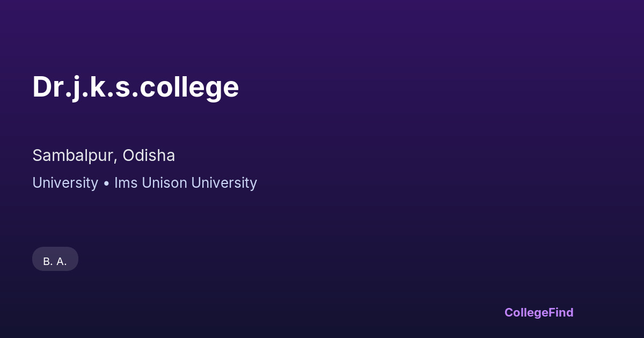Click the word "Ims" in the affiliation
Screen dimensions: 644x338
[x=125, y=183]
